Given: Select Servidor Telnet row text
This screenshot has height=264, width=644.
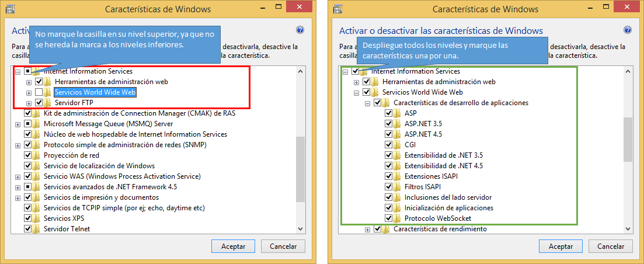Looking at the screenshot, I should (x=67, y=229).
